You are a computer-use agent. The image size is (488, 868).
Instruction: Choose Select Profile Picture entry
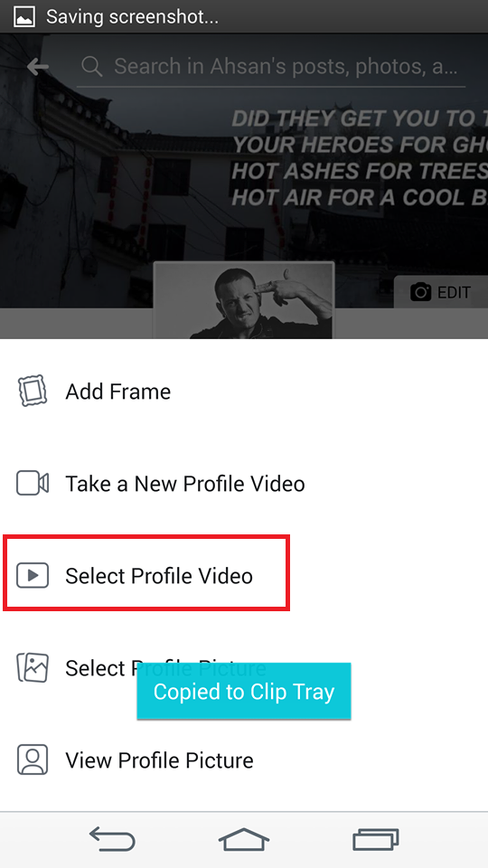[244, 667]
